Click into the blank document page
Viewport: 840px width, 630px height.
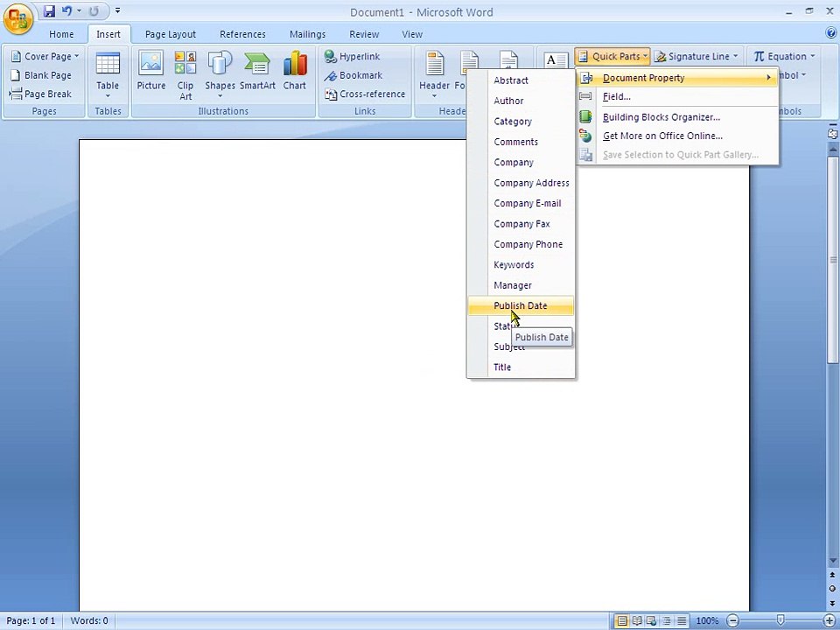tap(414, 375)
